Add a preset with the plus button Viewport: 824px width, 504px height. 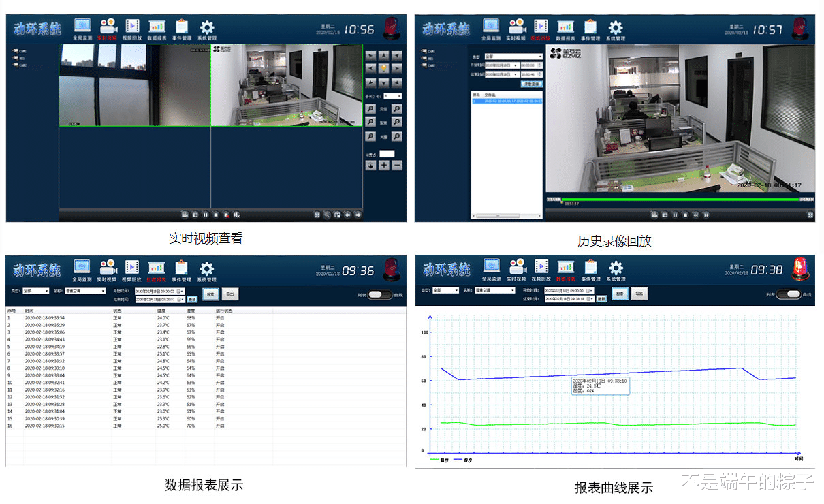pos(383,166)
